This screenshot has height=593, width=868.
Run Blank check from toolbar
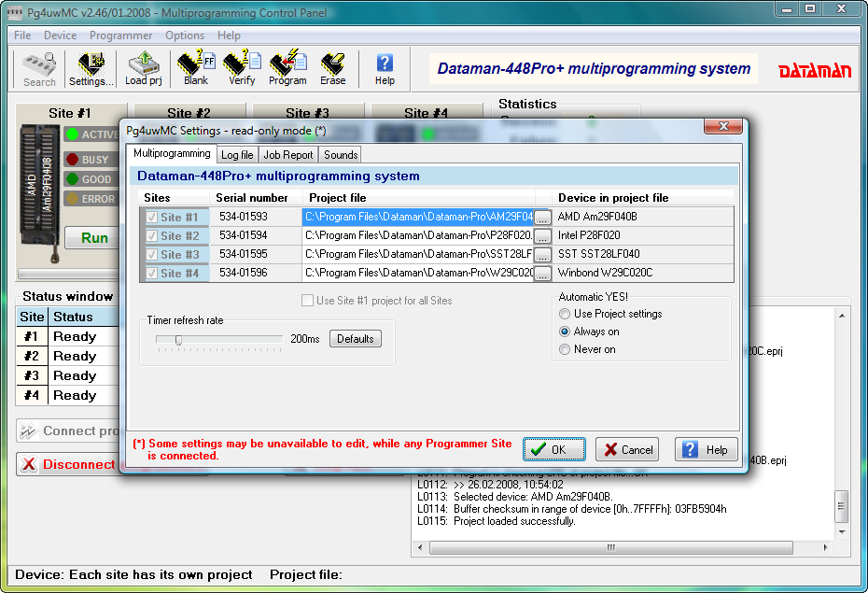(196, 69)
